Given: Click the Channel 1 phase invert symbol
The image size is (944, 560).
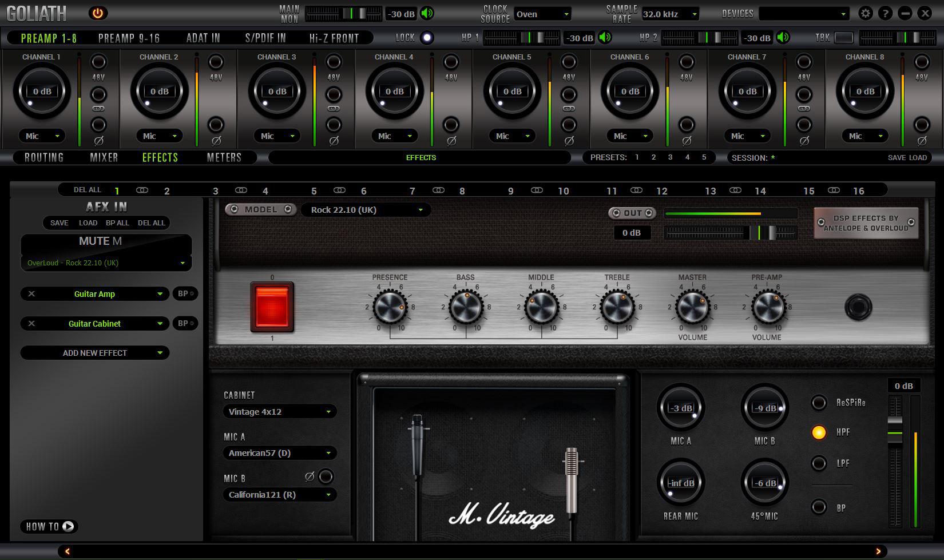Looking at the screenshot, I should point(98,141).
